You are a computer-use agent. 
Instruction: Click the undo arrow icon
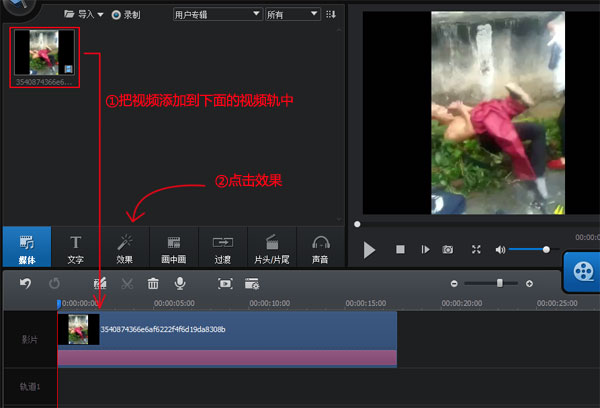tap(25, 284)
